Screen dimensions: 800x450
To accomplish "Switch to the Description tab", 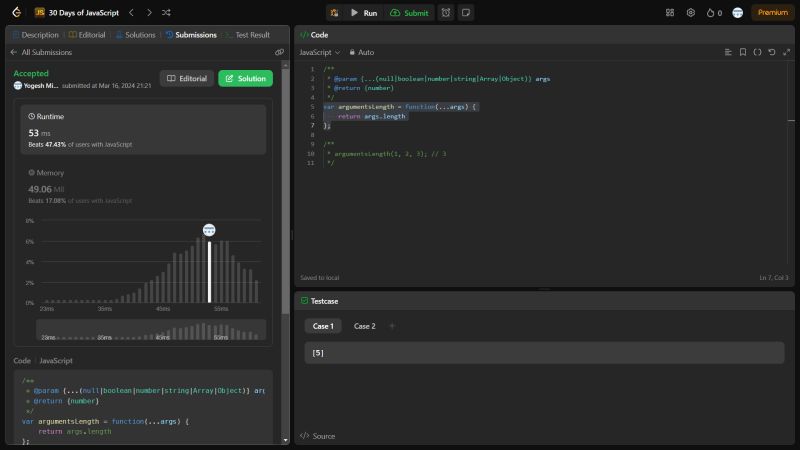I will point(35,34).
